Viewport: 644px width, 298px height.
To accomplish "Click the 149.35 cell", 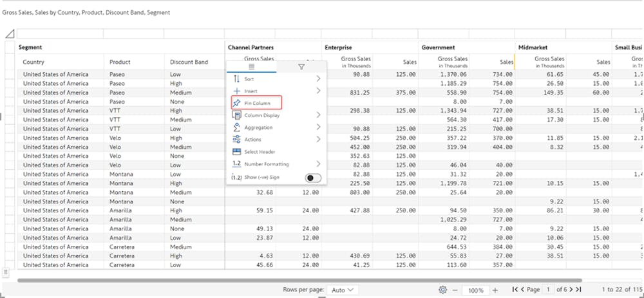I will coord(553,92).
